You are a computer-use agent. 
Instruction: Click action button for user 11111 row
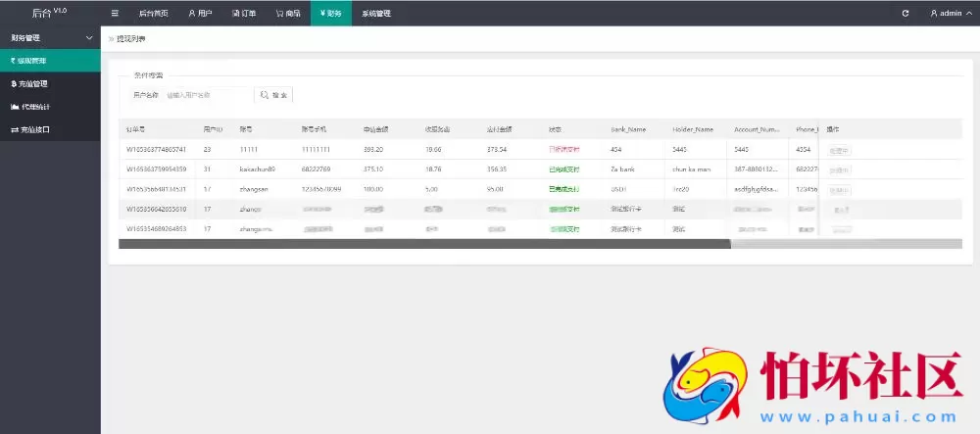pos(839,150)
